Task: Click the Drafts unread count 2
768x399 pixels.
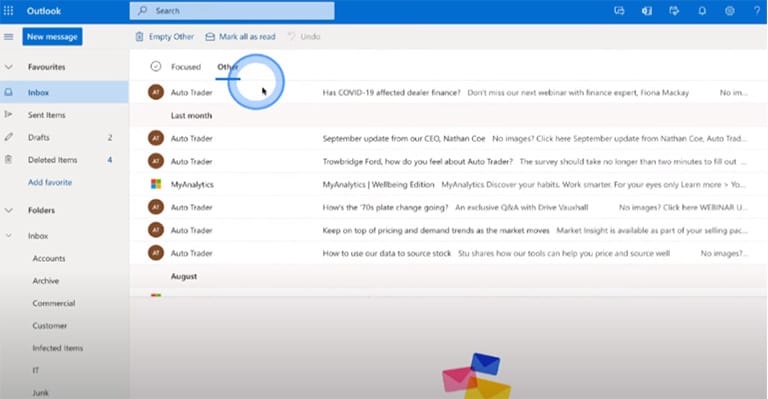Action: (110, 138)
